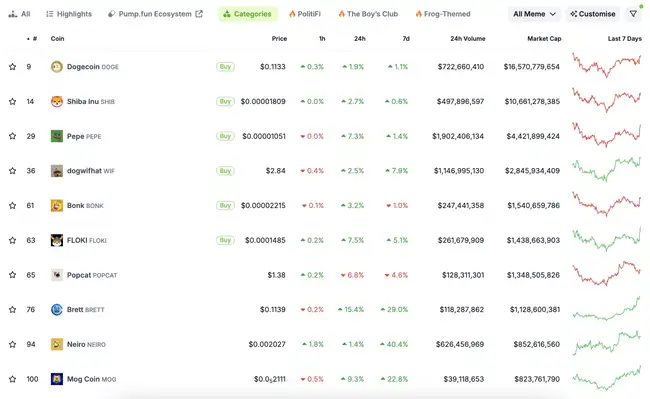Open the Pump.fun Ecosystem link

[x=155, y=14]
